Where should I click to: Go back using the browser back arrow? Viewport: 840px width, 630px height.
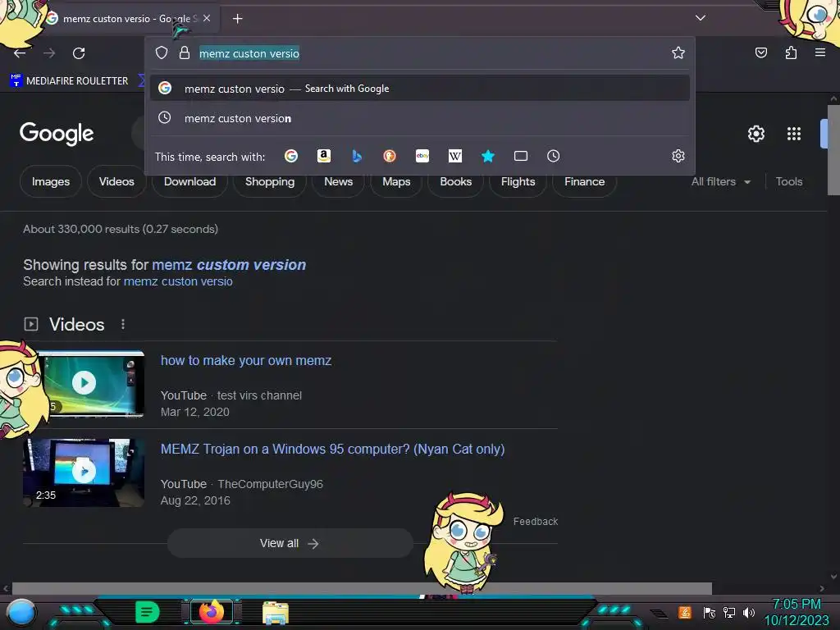pos(20,53)
